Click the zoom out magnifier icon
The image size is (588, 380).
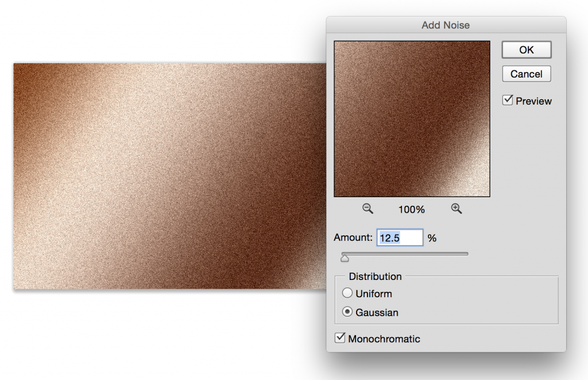tap(368, 209)
